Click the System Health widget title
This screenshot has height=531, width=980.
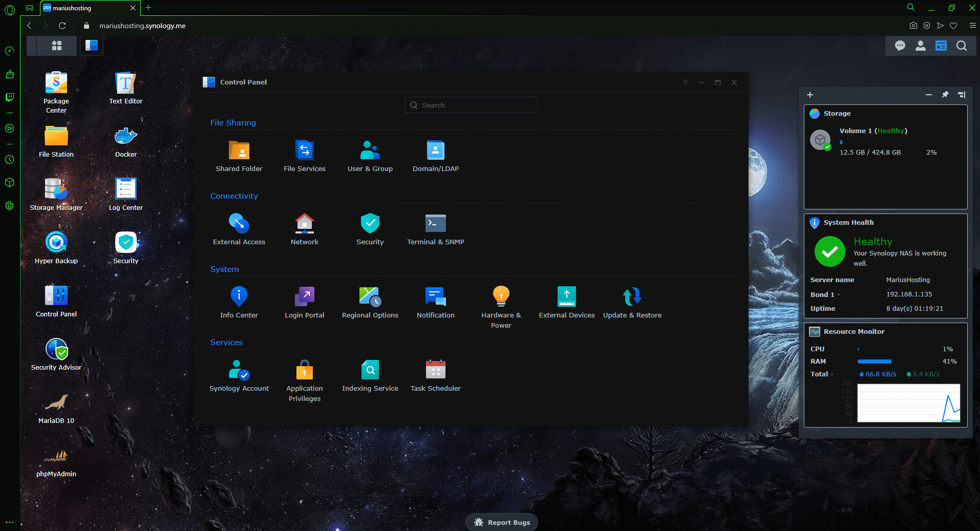[x=848, y=223]
